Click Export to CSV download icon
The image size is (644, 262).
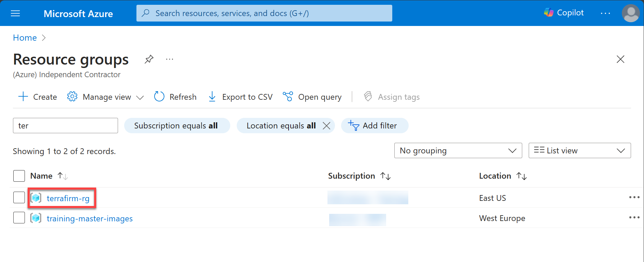tap(212, 97)
